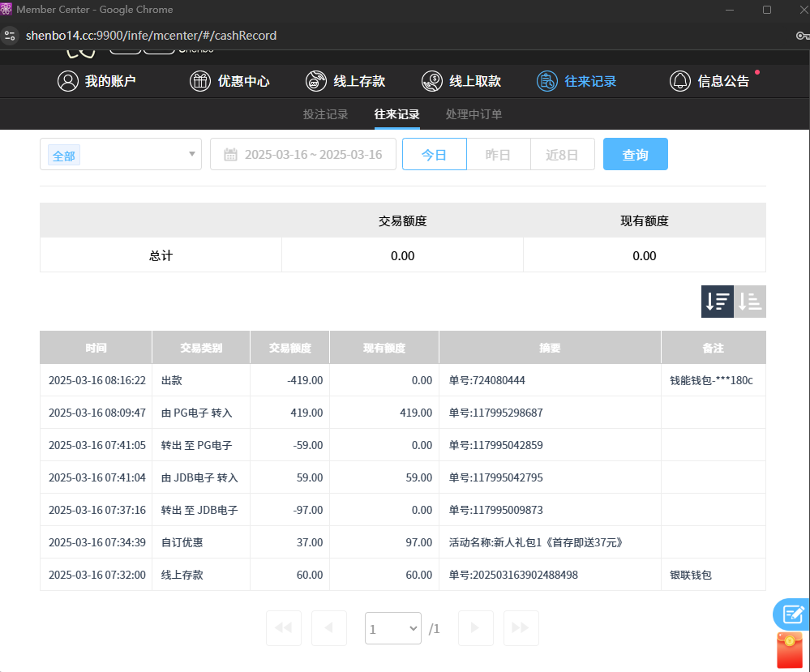Select the 昨日 date range option
Viewport: 810px width, 672px height.
(x=498, y=154)
